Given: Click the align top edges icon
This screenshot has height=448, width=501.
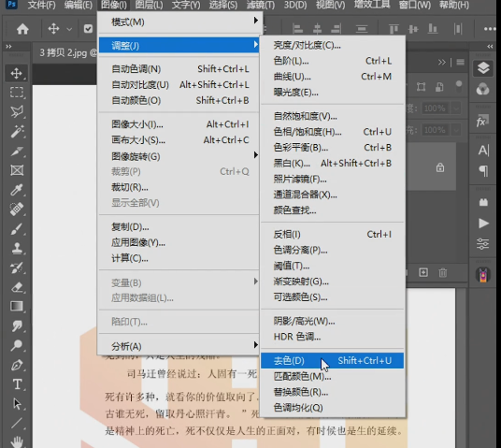Looking at the screenshot, I should coord(394,29).
